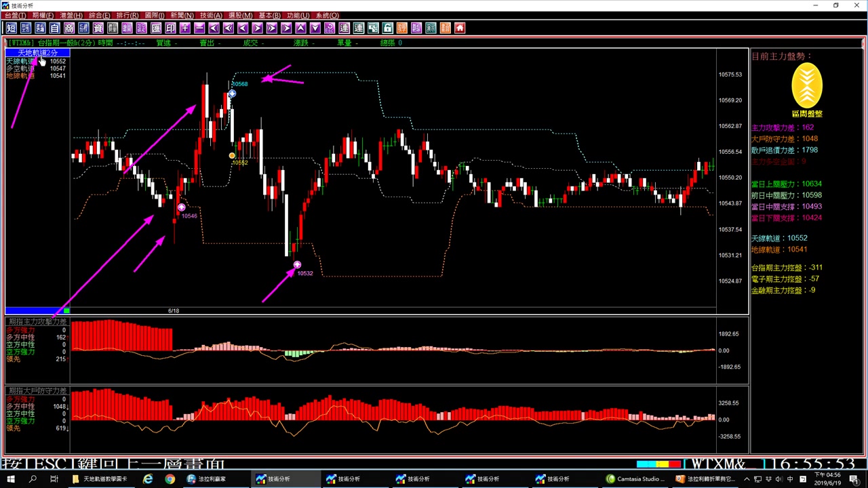
Task: Click the 印 print toolbar icon
Action: click(x=170, y=28)
